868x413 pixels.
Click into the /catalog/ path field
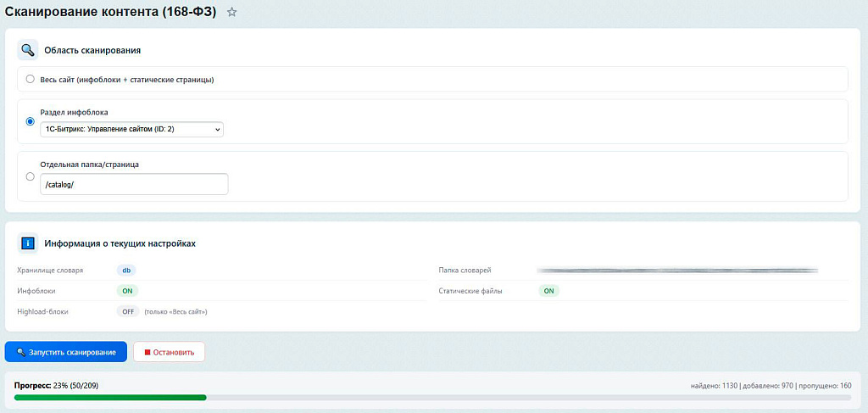click(x=134, y=184)
